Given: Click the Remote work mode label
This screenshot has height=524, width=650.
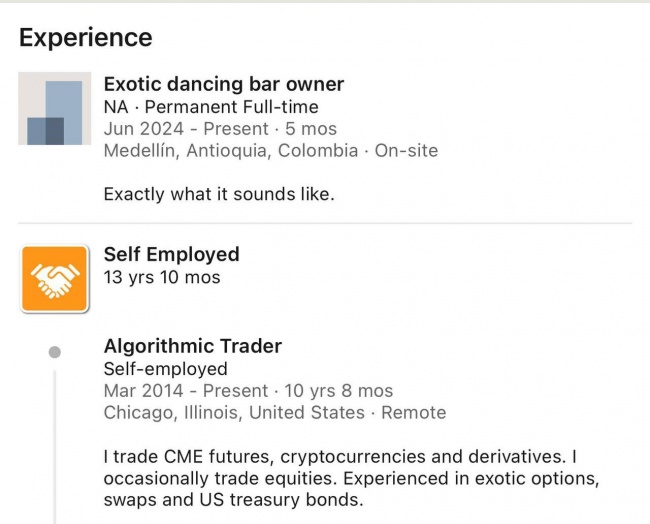Looking at the screenshot, I should 413,412.
